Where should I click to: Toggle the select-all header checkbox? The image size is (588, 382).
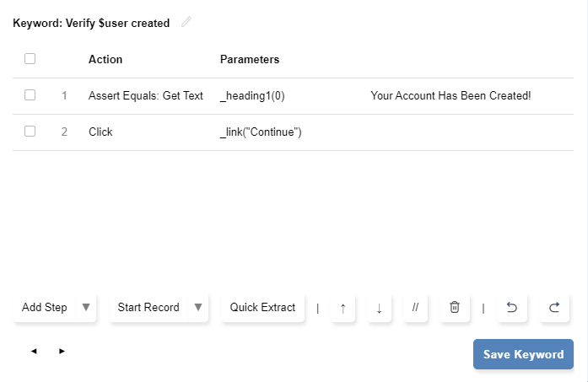pyautogui.click(x=30, y=59)
